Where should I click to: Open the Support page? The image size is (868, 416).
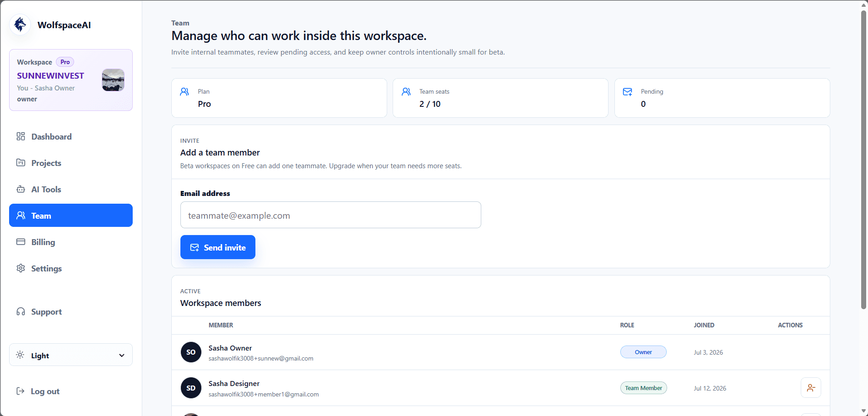[71, 312]
